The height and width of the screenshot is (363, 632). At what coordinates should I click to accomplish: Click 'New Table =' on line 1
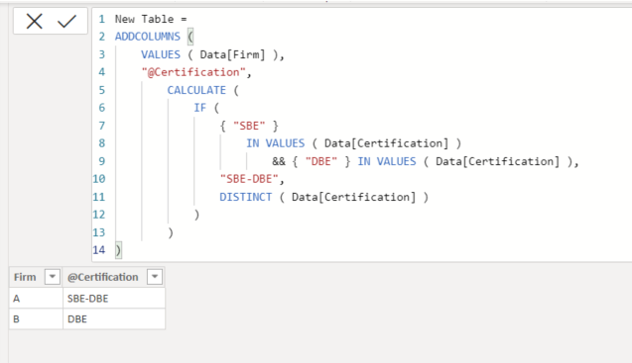tap(151, 19)
